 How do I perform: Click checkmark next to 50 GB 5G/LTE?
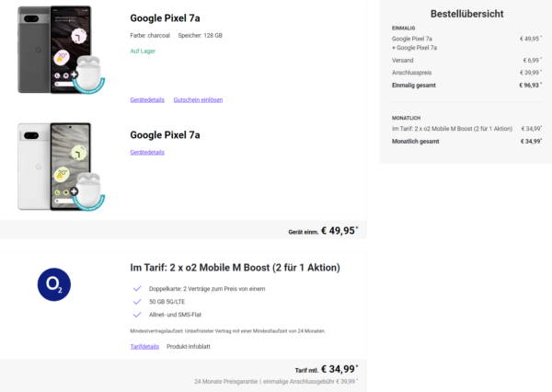pos(137,302)
